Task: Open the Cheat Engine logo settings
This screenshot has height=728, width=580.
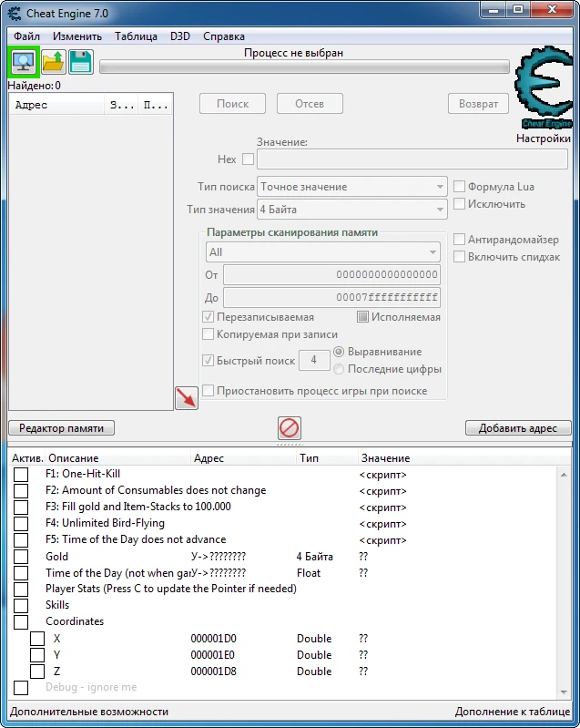Action: (x=543, y=87)
